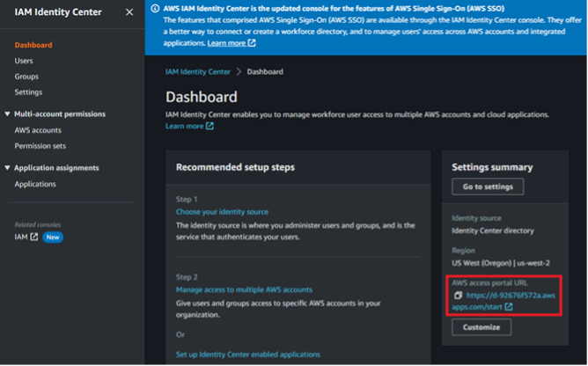The image size is (588, 366).
Task: Open Groups in the sidebar
Action: pyautogui.click(x=26, y=77)
